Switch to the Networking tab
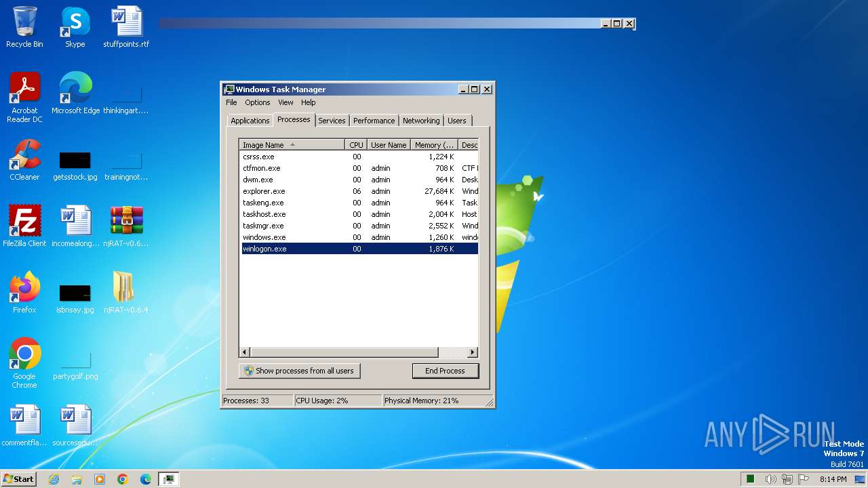The width and height of the screenshot is (868, 488). point(421,121)
